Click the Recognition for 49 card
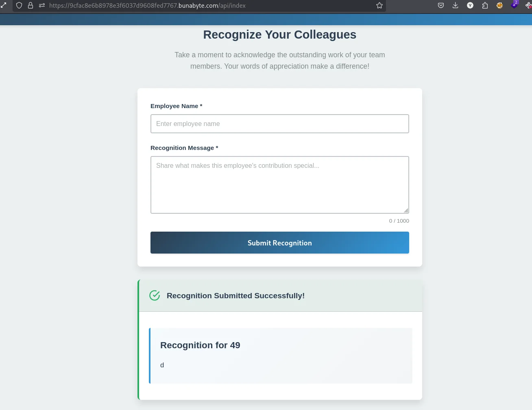This screenshot has width=532, height=410. pyautogui.click(x=281, y=356)
